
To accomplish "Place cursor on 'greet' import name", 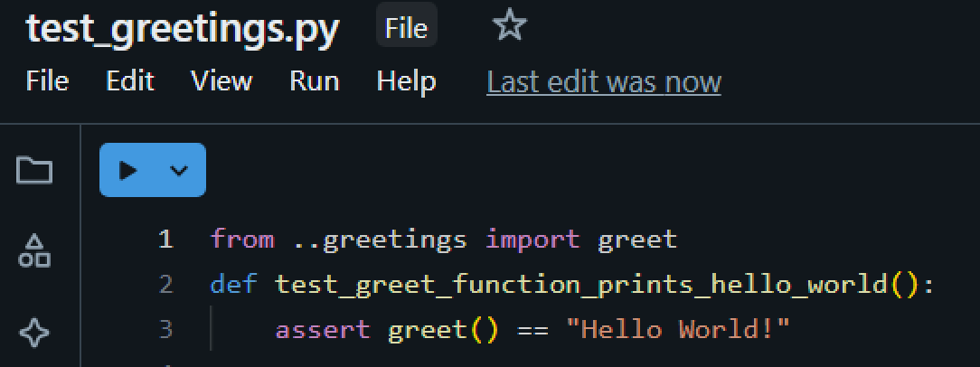I will [x=636, y=240].
